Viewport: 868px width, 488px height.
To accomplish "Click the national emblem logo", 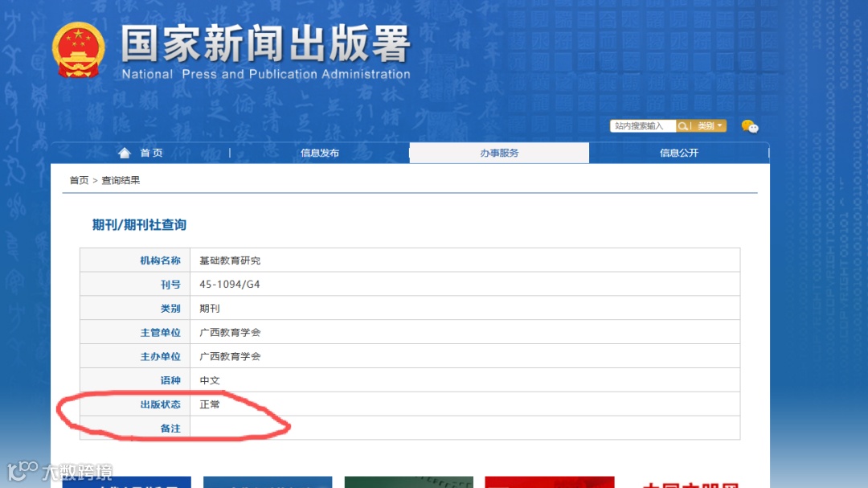I will tap(79, 50).
